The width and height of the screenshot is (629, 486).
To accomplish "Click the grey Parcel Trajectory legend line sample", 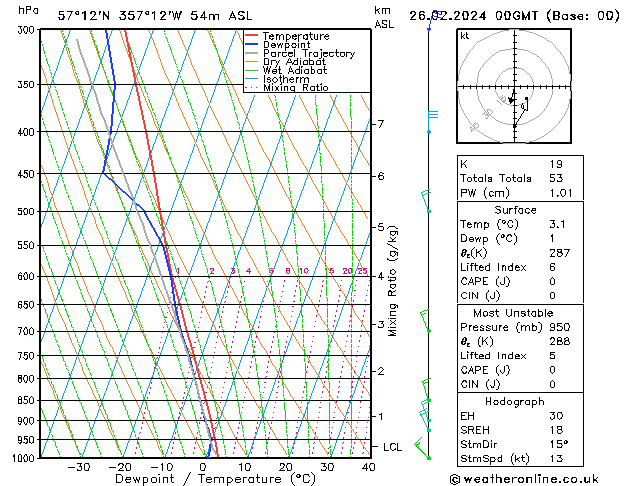I will point(251,53).
